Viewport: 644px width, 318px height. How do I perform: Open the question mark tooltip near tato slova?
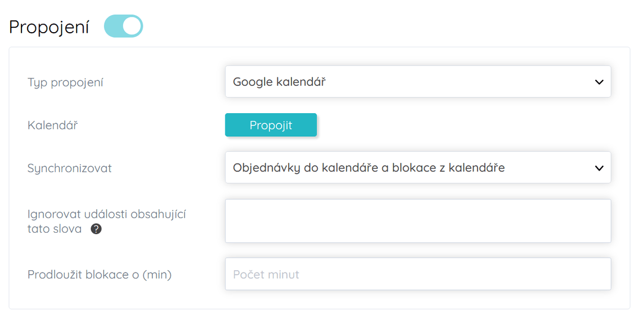tap(96, 229)
